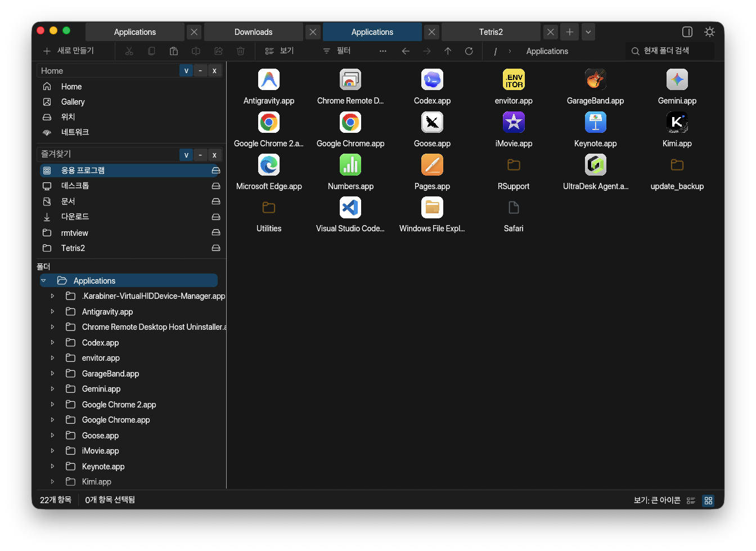
Task: Expand the Codex.app tree node
Action: pyautogui.click(x=52, y=342)
